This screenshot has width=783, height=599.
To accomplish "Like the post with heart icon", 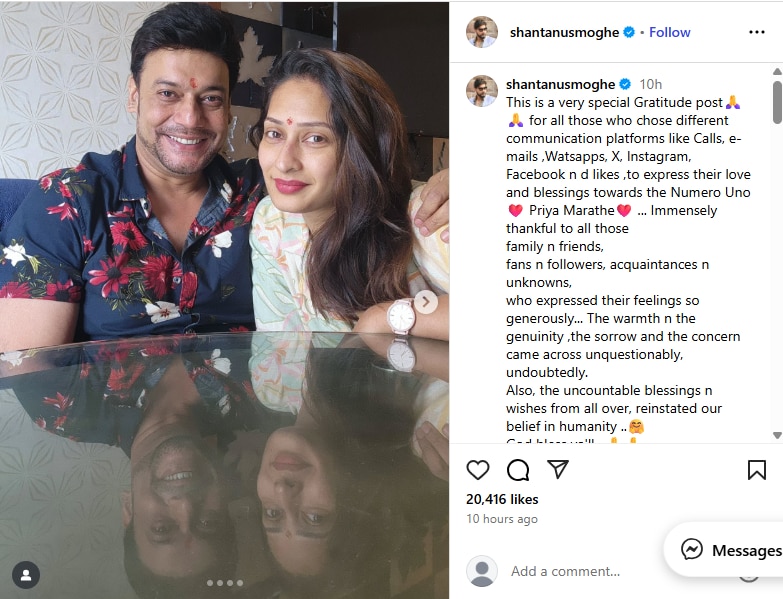I will [x=478, y=470].
